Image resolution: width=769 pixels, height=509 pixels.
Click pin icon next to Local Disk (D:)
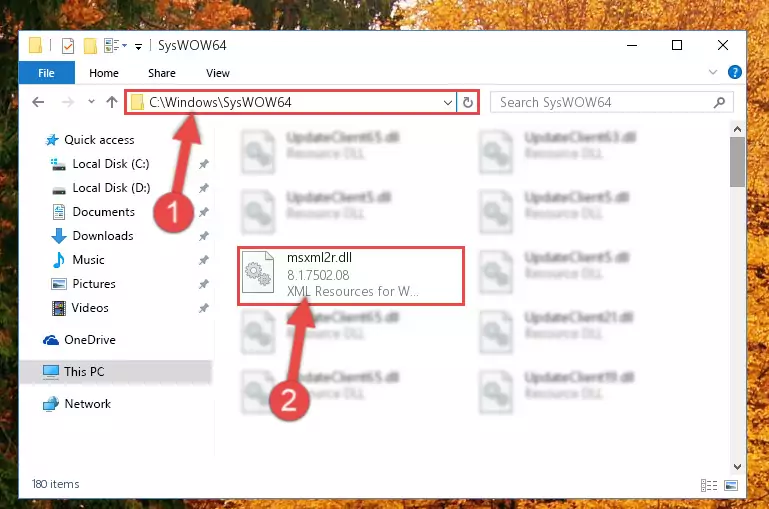(x=204, y=188)
